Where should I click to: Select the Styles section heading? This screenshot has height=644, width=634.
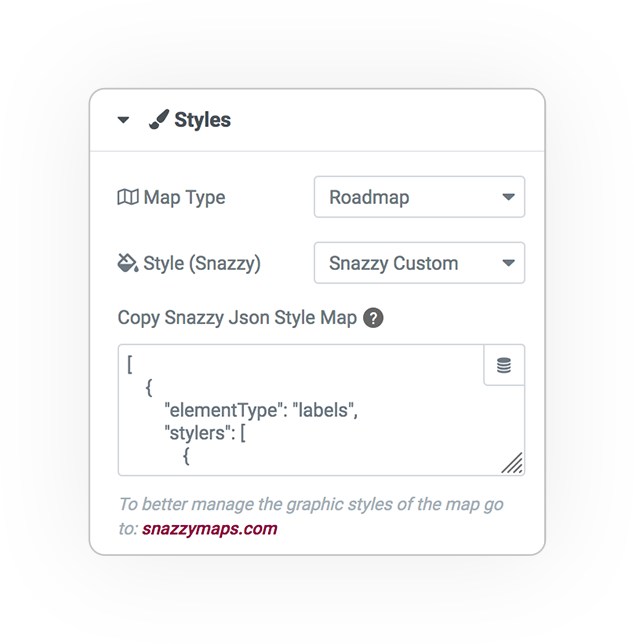[202, 120]
